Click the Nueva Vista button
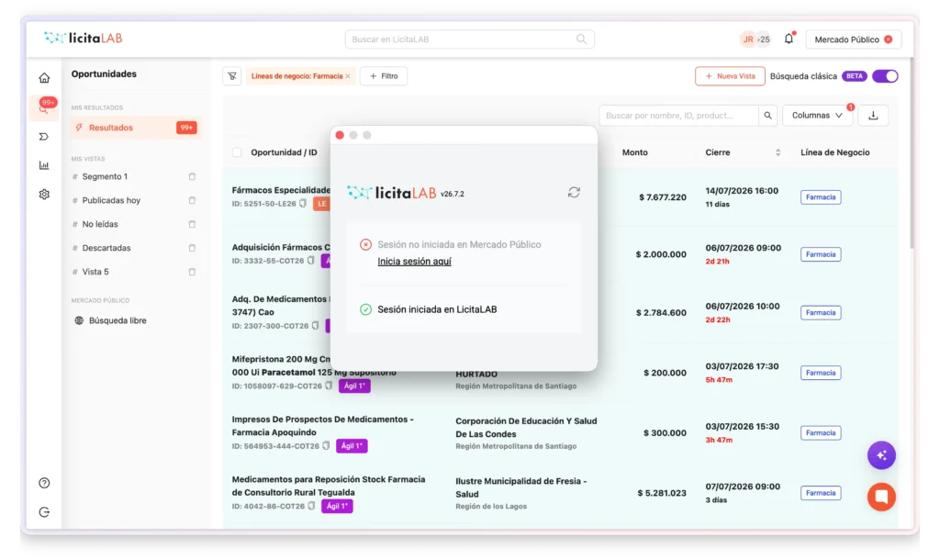The height and width of the screenshot is (560, 940). click(x=730, y=76)
